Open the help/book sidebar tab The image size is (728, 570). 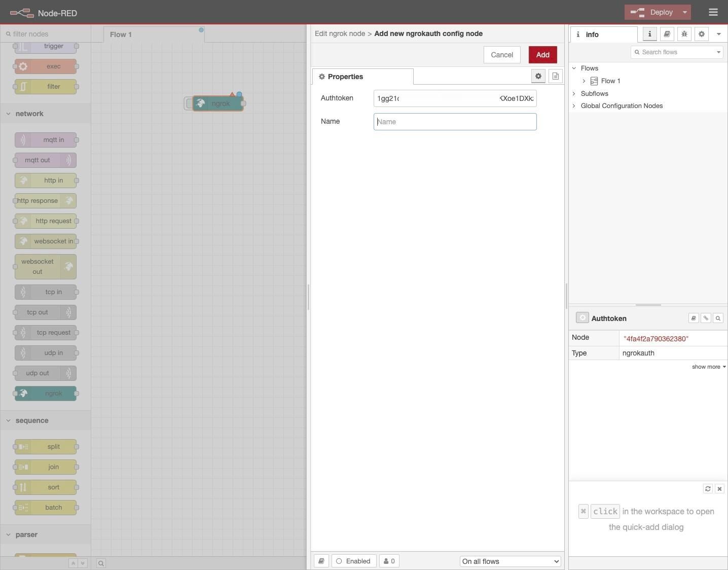tap(667, 34)
